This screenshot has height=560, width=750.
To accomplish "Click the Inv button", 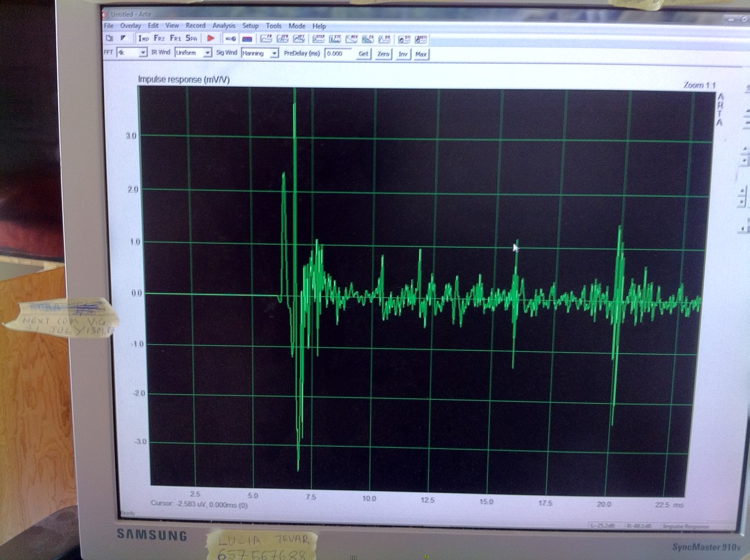I will click(403, 54).
